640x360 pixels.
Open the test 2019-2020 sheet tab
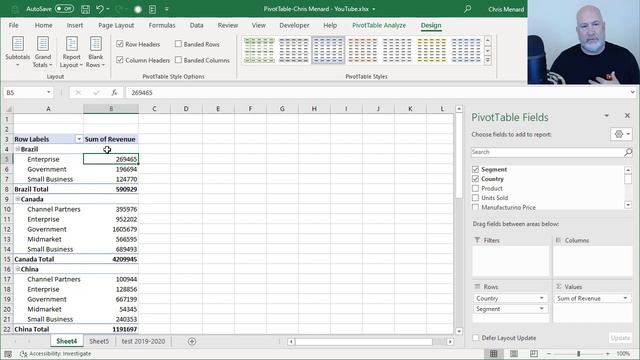143,341
